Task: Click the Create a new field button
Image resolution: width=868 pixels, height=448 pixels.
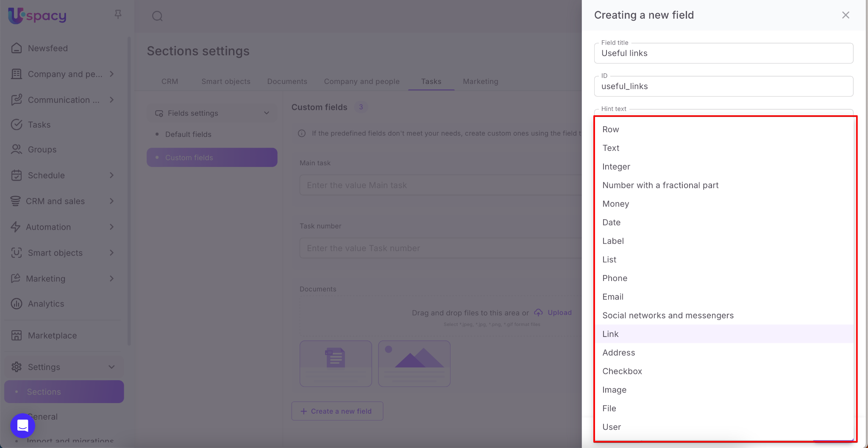Action: [337, 411]
